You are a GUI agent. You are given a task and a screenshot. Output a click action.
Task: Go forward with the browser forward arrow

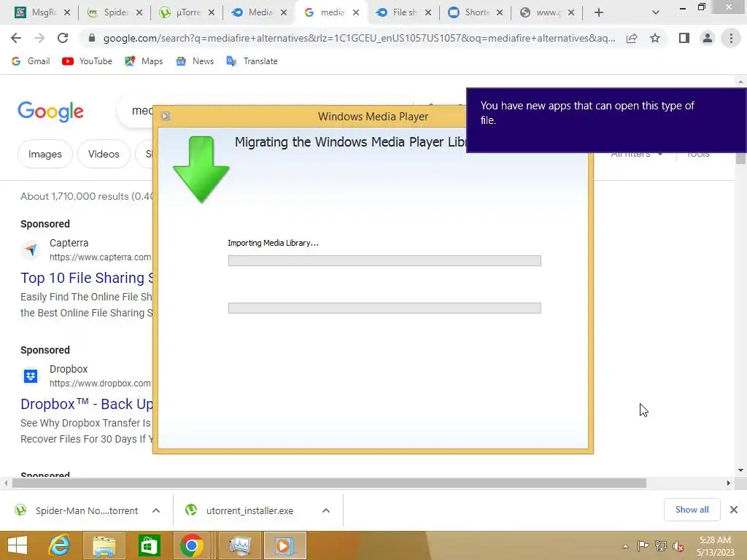point(39,38)
